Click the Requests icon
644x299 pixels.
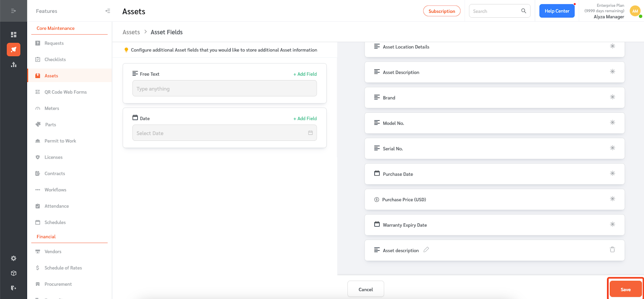(x=37, y=43)
